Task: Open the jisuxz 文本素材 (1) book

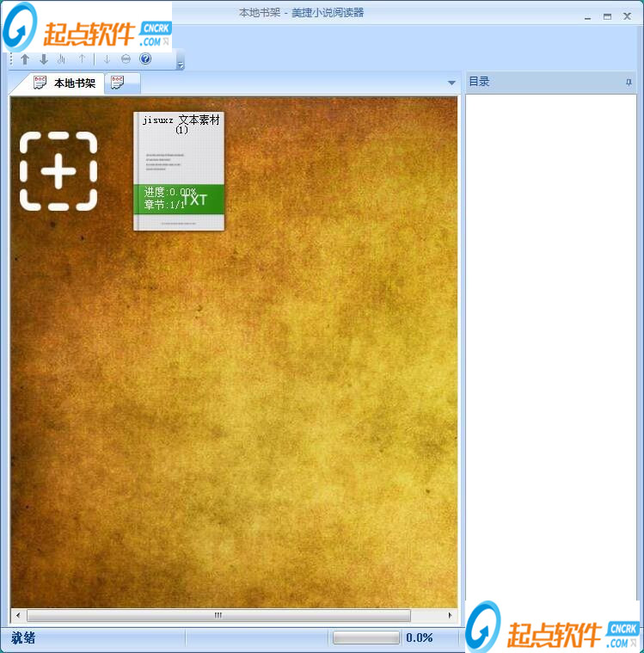Action: 179,170
